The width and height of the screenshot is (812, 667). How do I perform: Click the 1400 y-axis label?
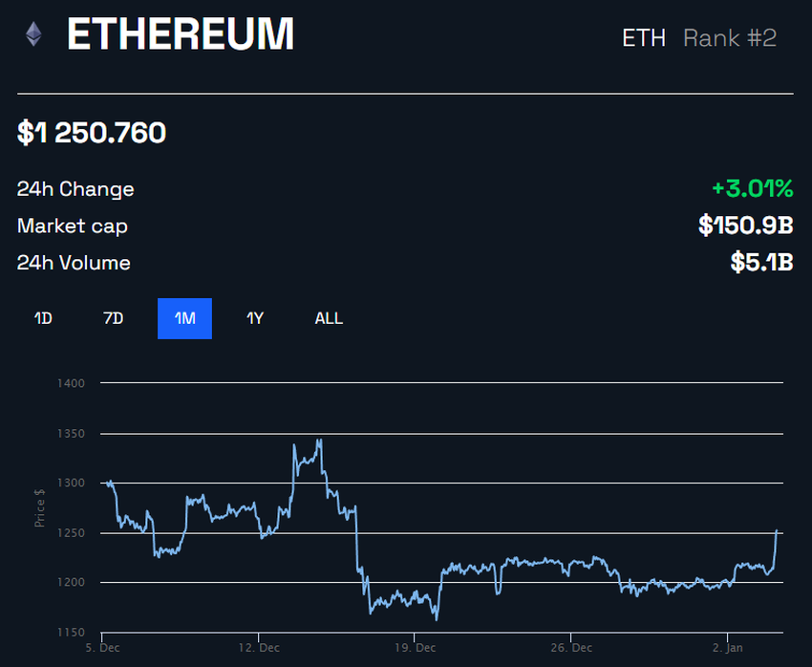tap(71, 384)
